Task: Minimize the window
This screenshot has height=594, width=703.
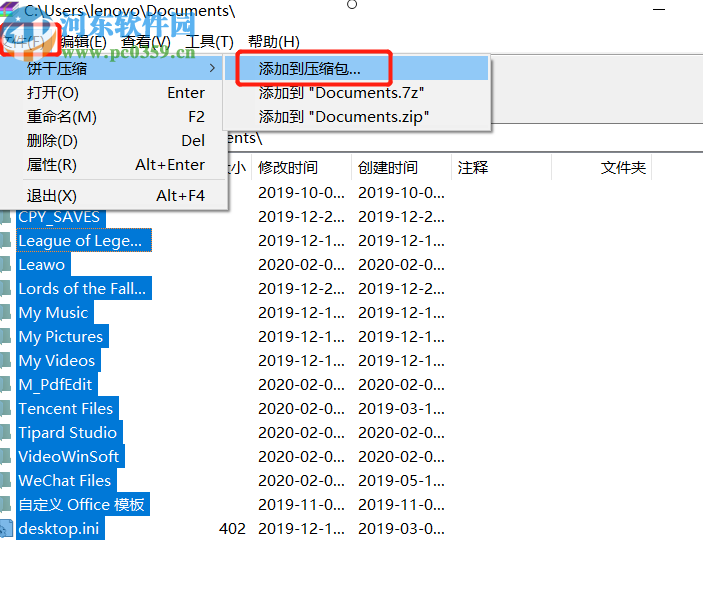Action: 659,9
